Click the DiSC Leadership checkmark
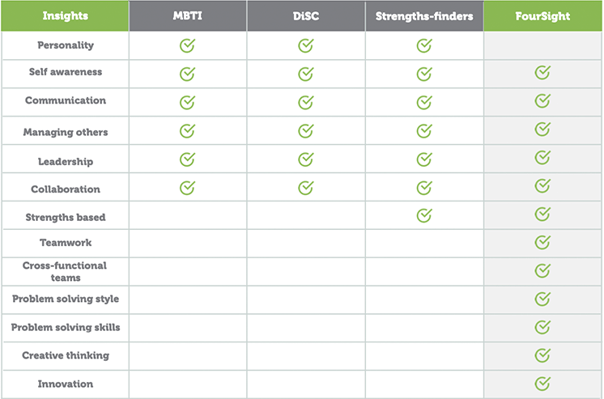The height and width of the screenshot is (399, 604). (305, 159)
